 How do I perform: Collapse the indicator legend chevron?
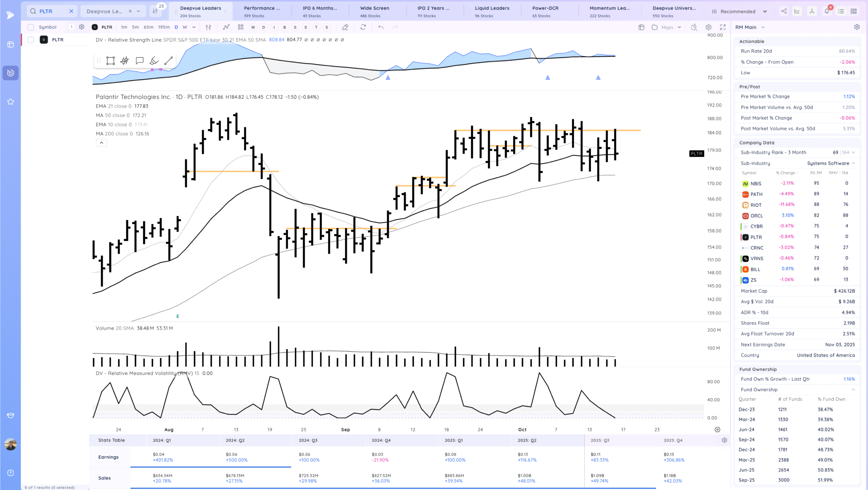(101, 143)
